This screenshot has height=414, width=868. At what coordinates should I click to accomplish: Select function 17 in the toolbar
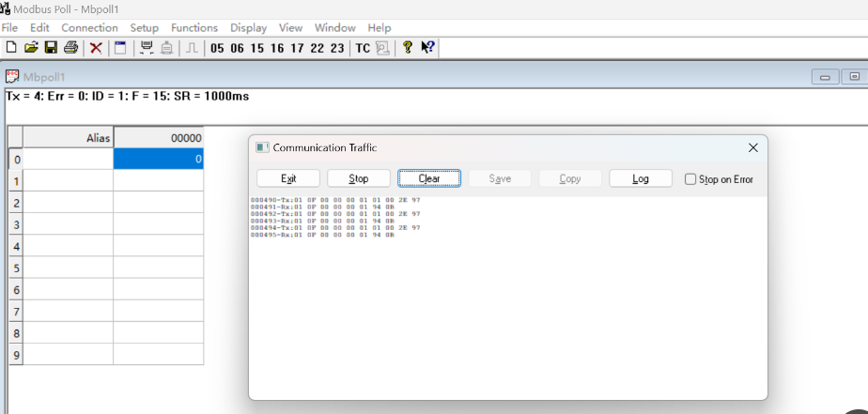pyautogui.click(x=297, y=48)
